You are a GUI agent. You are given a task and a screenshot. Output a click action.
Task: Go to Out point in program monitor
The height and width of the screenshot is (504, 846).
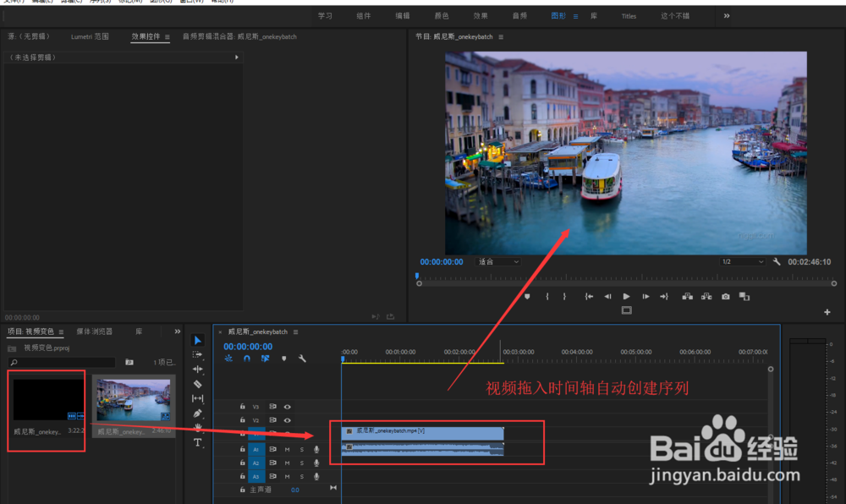(x=664, y=297)
